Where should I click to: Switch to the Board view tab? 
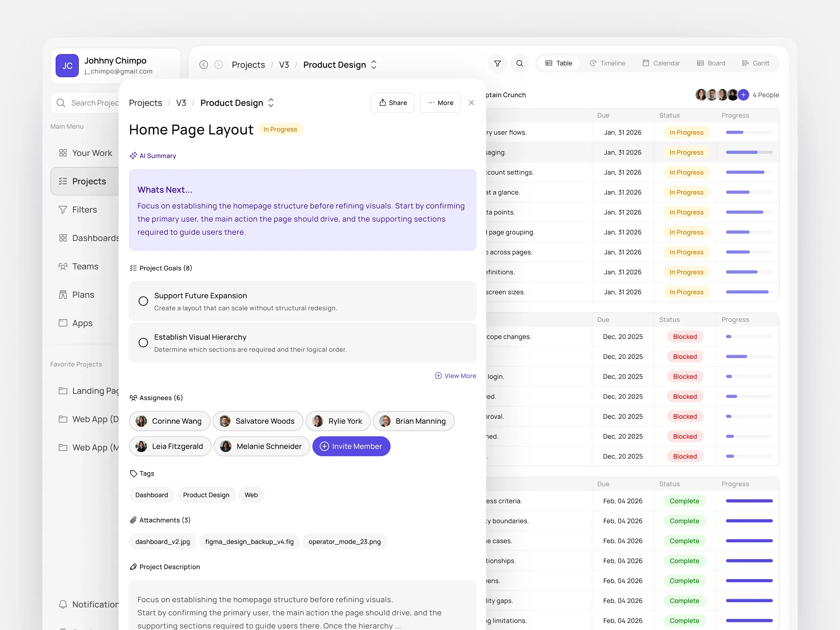pyautogui.click(x=712, y=63)
